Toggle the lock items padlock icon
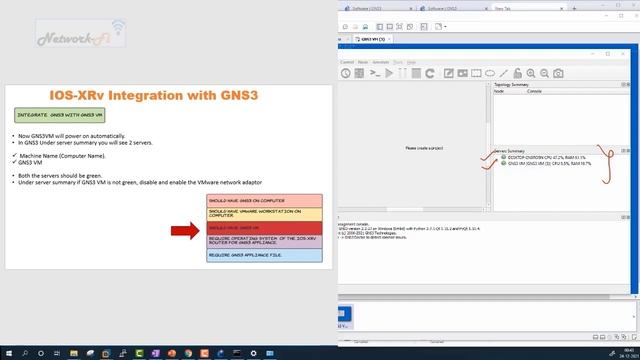The height and width of the screenshot is (360, 640). click(518, 73)
